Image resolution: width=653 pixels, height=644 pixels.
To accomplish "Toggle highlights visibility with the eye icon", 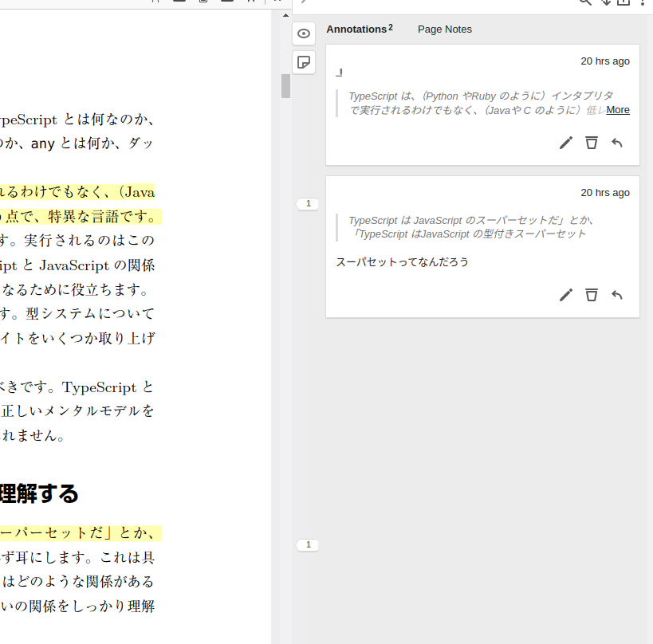I will pyautogui.click(x=304, y=33).
